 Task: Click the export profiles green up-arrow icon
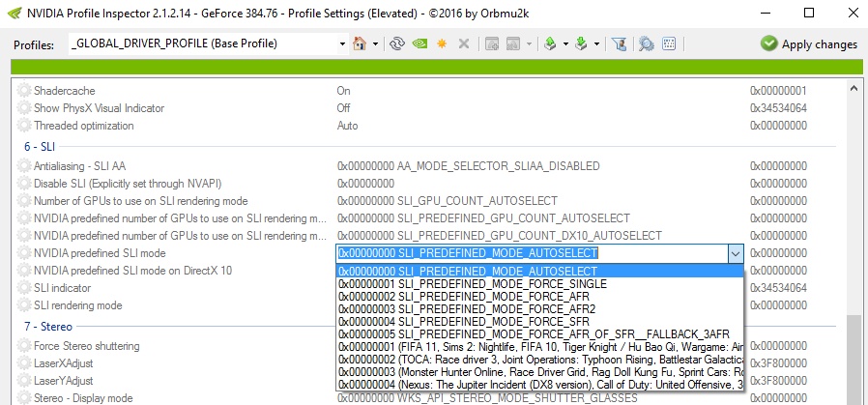point(550,43)
